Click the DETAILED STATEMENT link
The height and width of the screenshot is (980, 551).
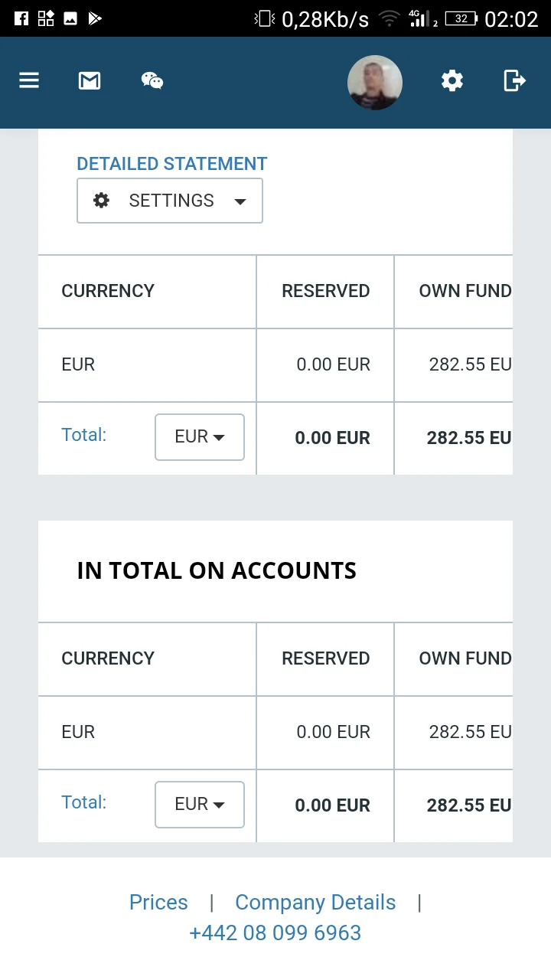(172, 164)
